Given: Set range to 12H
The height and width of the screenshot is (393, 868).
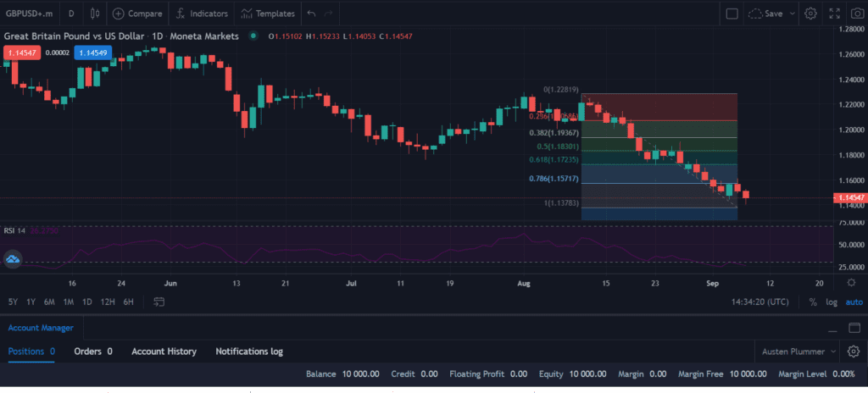Looking at the screenshot, I should [108, 302].
